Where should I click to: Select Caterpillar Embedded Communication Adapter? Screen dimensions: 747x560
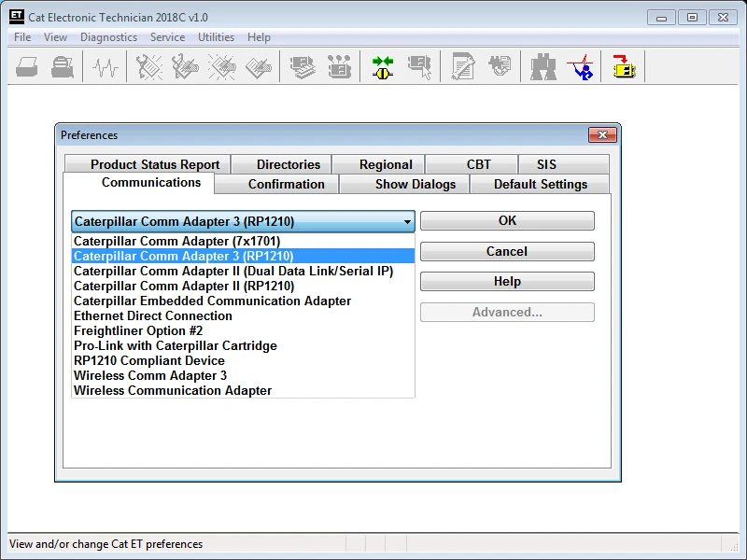coord(243,301)
